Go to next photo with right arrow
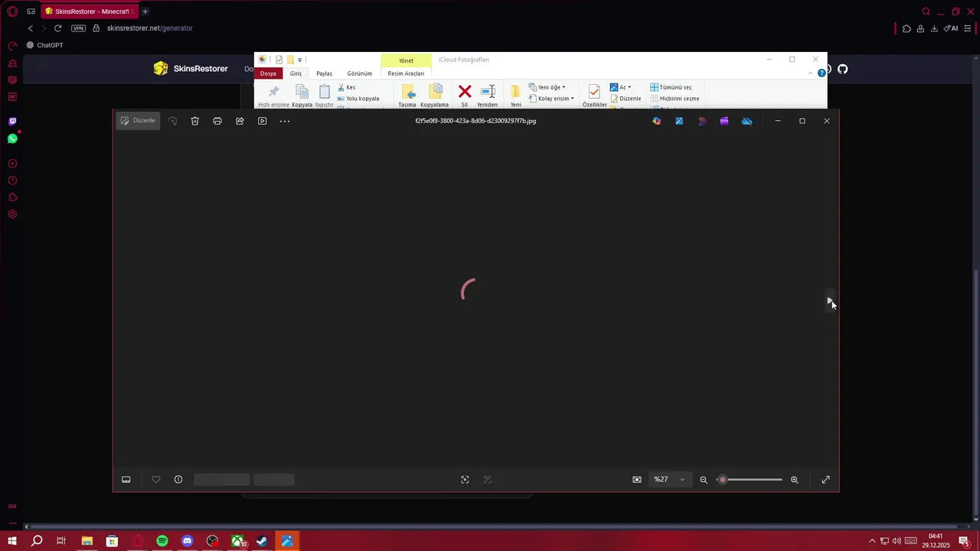The image size is (980, 551). click(830, 302)
